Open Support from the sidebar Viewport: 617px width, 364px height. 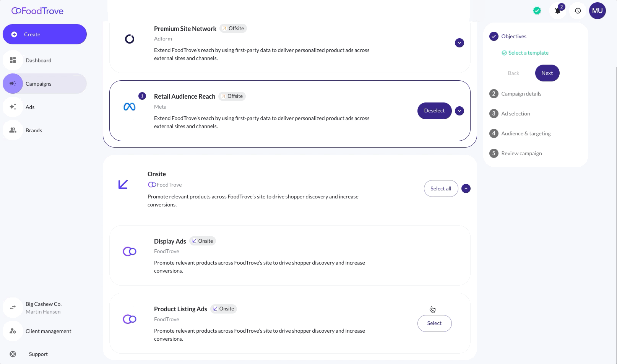click(x=38, y=354)
